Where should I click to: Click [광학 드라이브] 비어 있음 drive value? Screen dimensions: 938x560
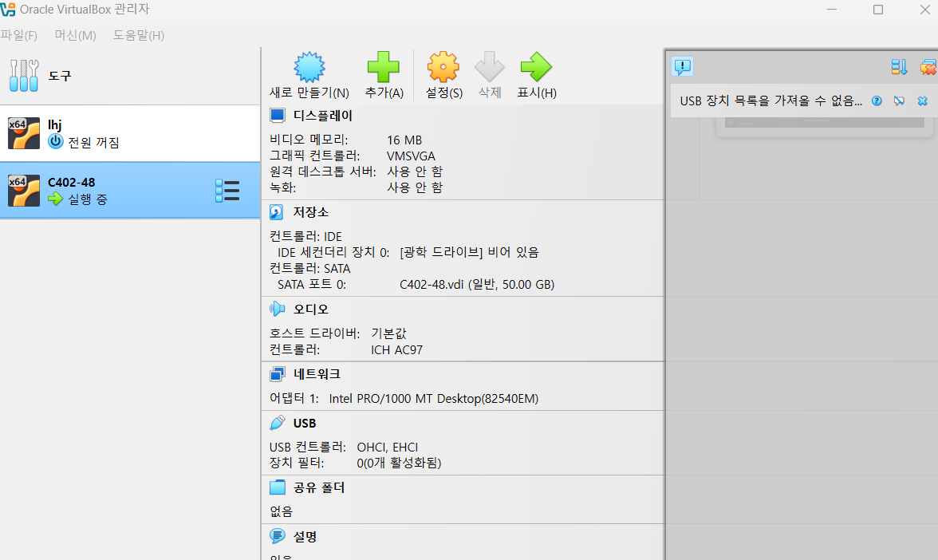469,252
